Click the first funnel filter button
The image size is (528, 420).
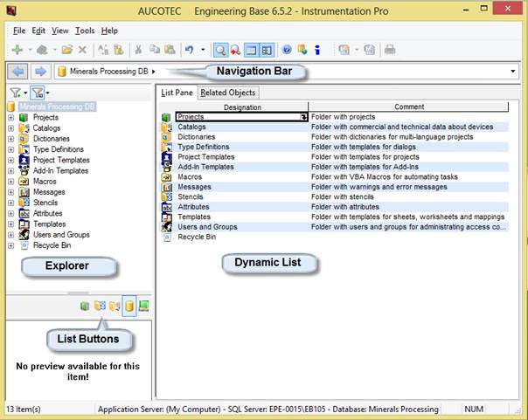point(15,93)
